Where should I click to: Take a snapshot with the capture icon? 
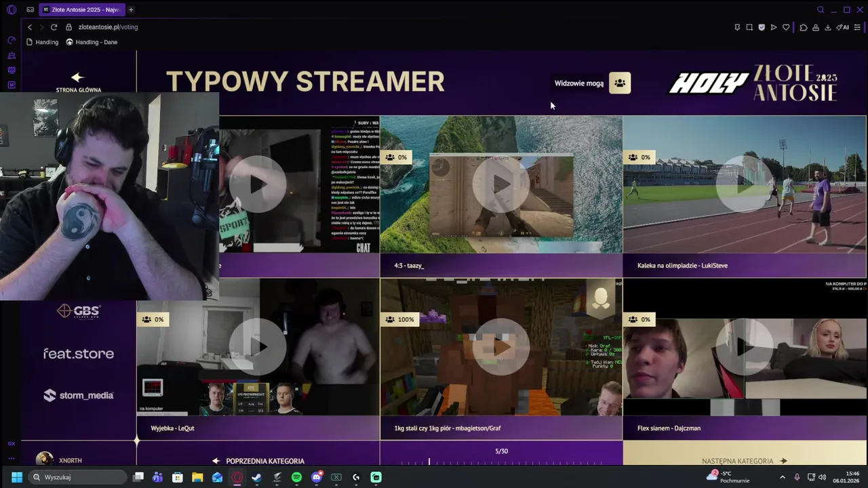(x=749, y=27)
